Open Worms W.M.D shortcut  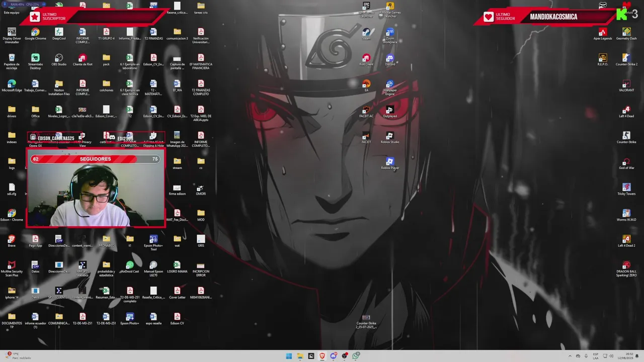626,215
